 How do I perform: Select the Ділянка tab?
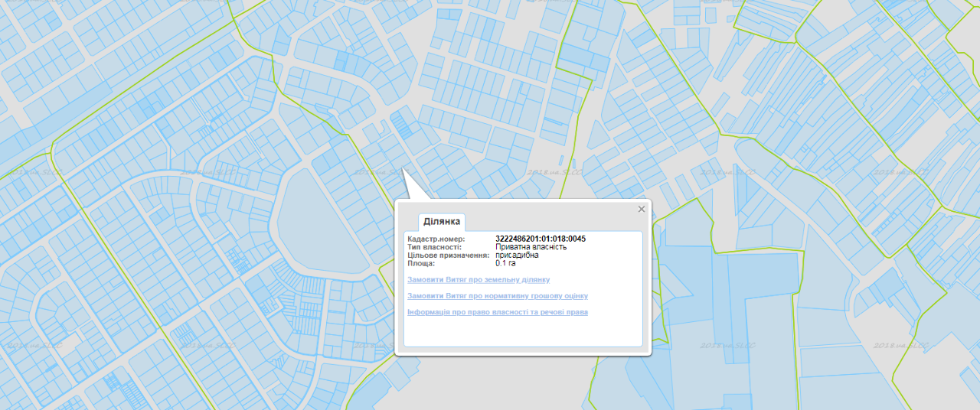click(442, 222)
